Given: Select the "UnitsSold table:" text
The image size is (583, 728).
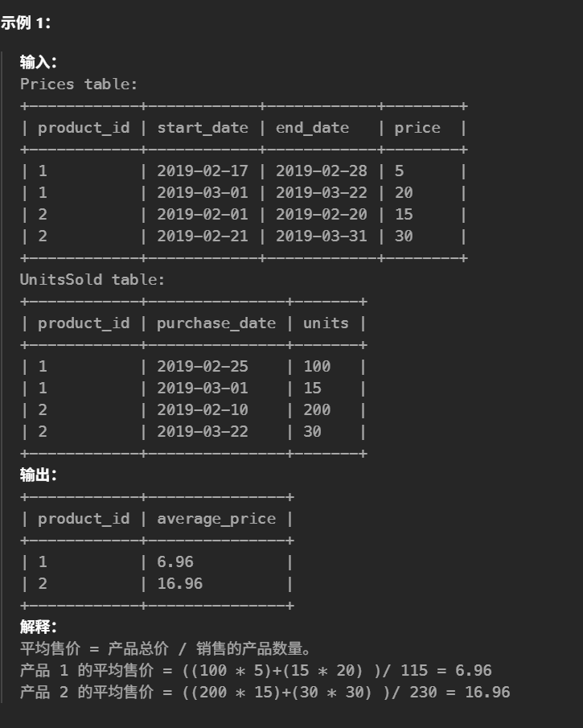Looking at the screenshot, I should pyautogui.click(x=92, y=280).
